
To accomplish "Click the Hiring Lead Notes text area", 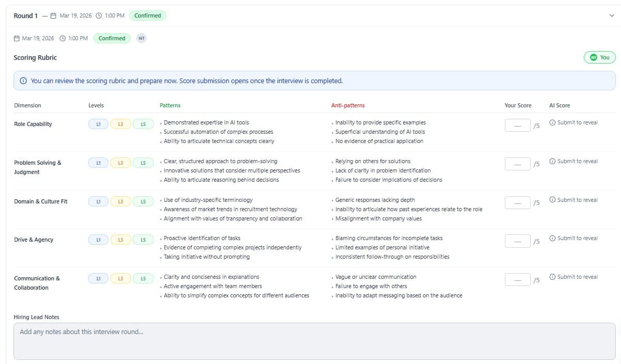I will click(x=310, y=341).
